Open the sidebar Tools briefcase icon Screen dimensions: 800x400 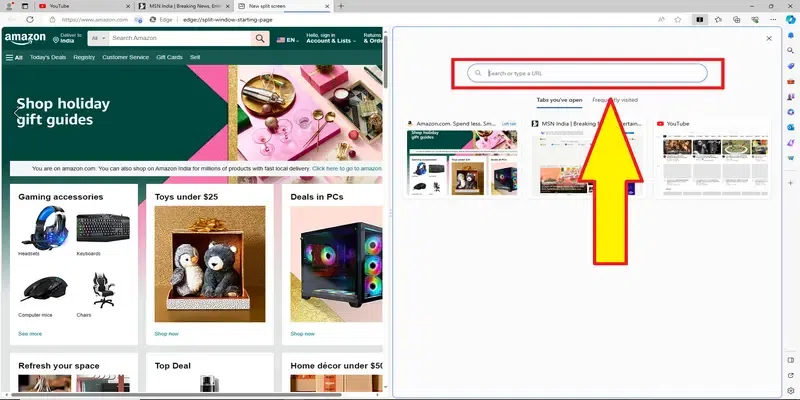(x=791, y=81)
